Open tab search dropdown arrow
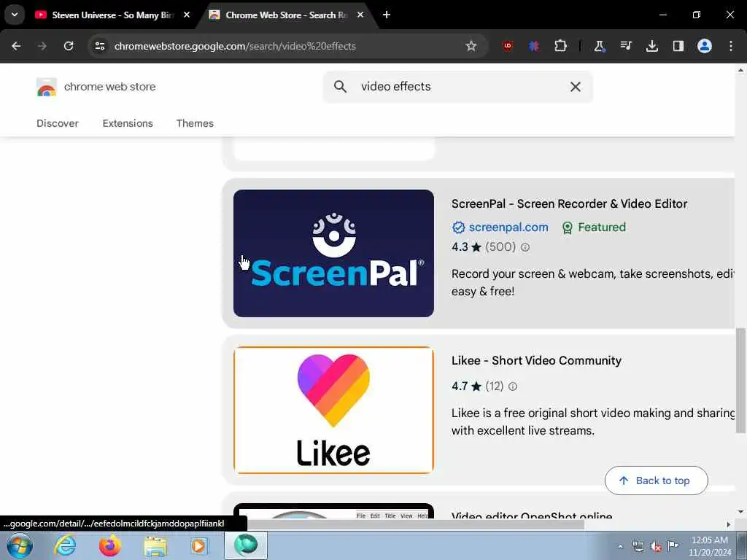747x560 pixels. pos(15,15)
